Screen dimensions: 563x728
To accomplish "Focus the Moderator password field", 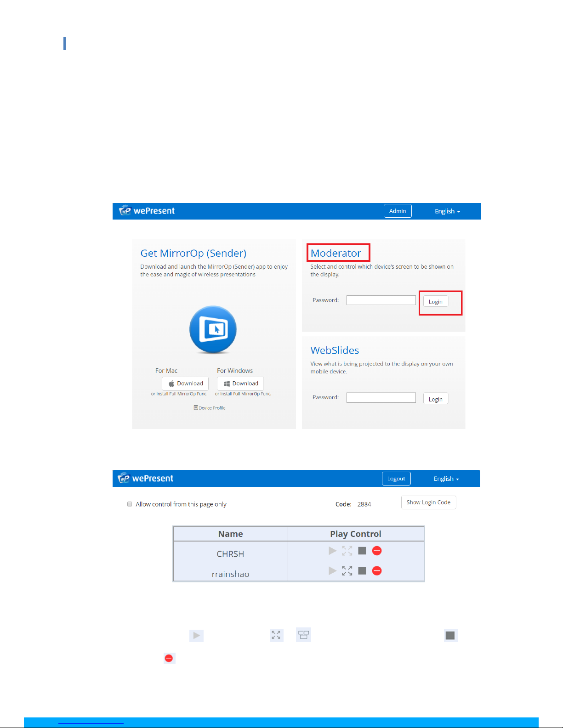I will (x=381, y=300).
